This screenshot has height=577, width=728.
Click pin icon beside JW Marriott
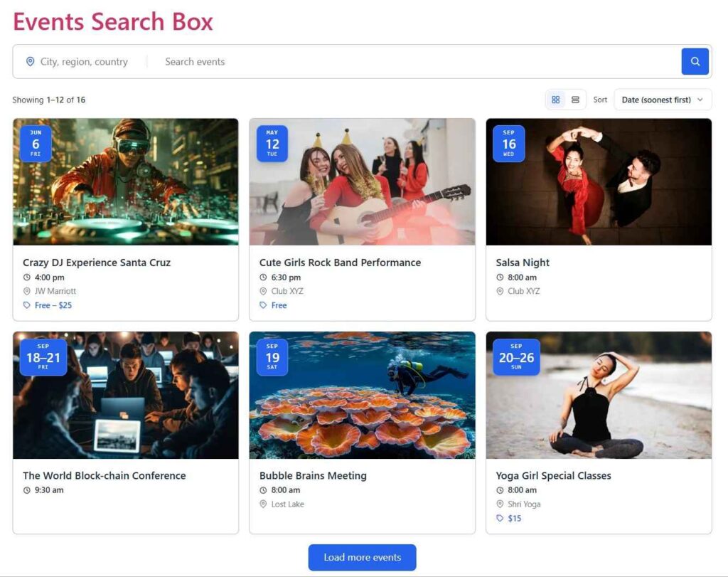coord(27,291)
